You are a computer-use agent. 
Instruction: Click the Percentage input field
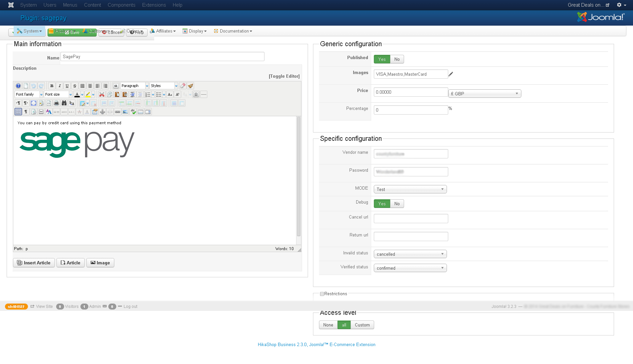[x=411, y=110]
